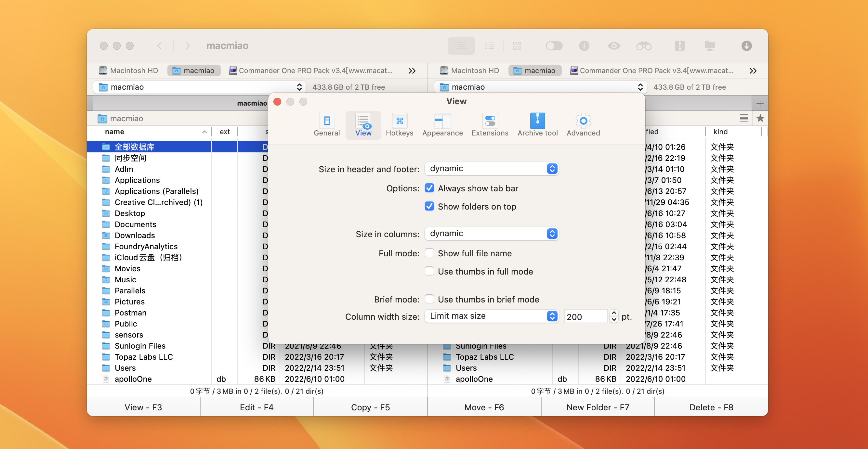Click the binoculars search icon in toolbar
The width and height of the screenshot is (868, 449).
pyautogui.click(x=643, y=46)
